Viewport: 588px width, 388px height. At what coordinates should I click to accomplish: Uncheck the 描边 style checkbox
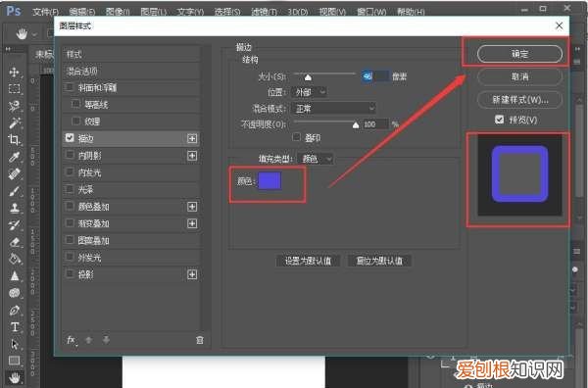pos(70,138)
